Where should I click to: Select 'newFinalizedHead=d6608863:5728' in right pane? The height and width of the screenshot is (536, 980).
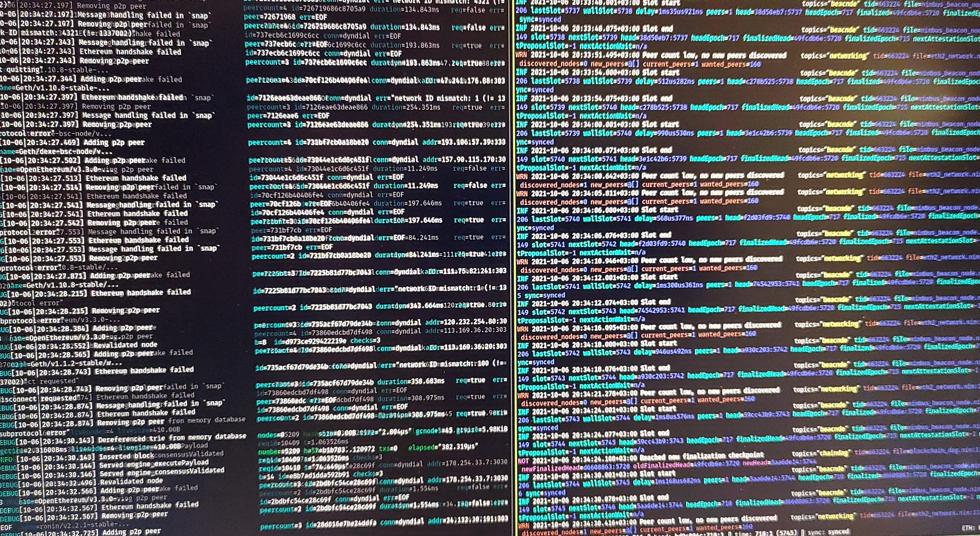click(576, 467)
